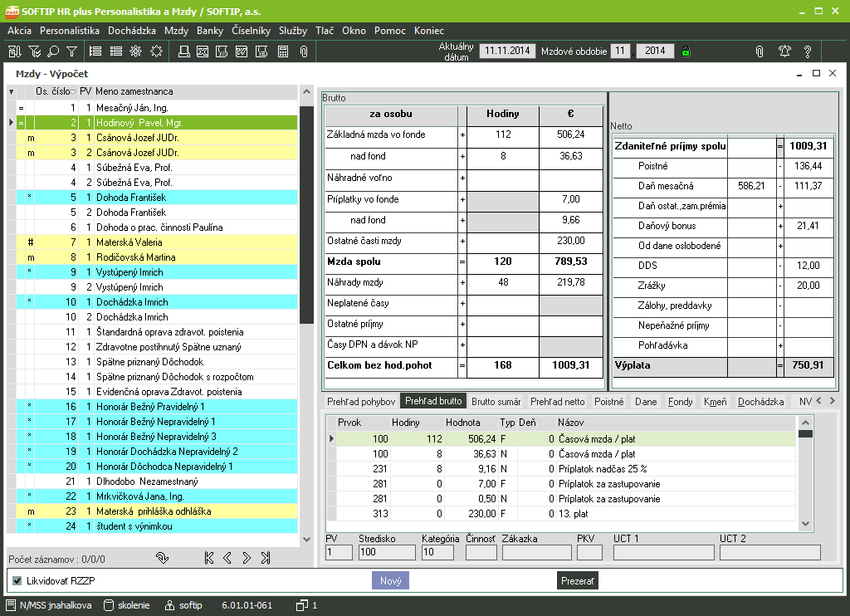Jump to last record navigation arrow
850x616 pixels.
pos(266,558)
